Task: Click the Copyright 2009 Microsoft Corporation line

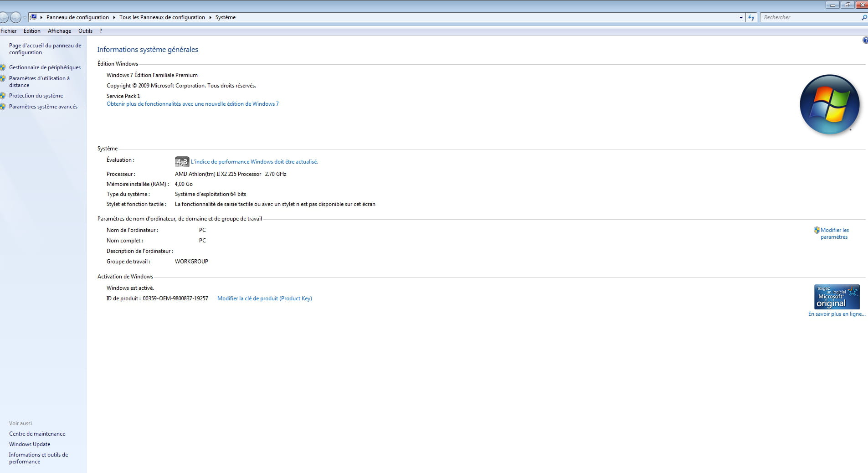Action: 181,86
